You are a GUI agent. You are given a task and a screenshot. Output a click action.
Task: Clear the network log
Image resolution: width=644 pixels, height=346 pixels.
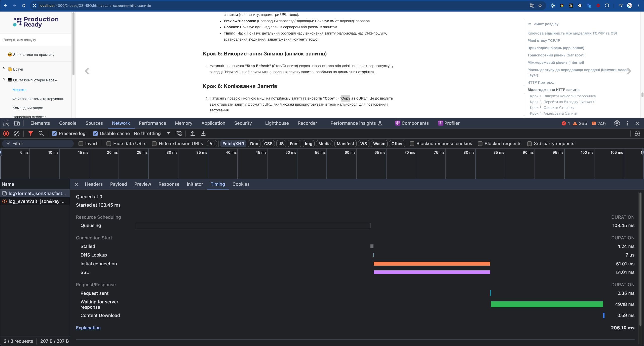pos(17,134)
